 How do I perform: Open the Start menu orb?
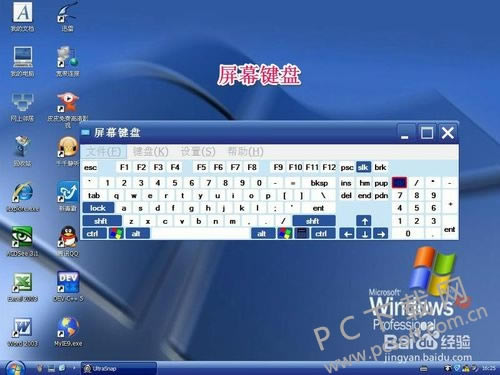click(15, 368)
